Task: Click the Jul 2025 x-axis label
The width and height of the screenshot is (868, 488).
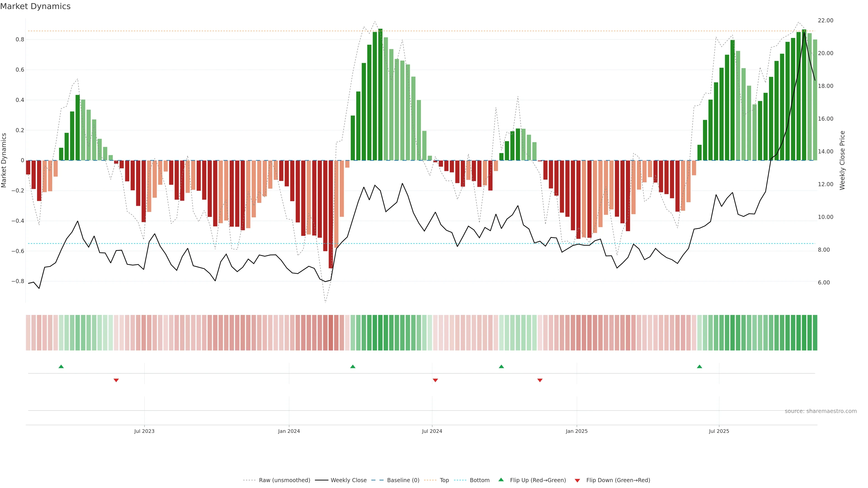Action: pos(719,431)
